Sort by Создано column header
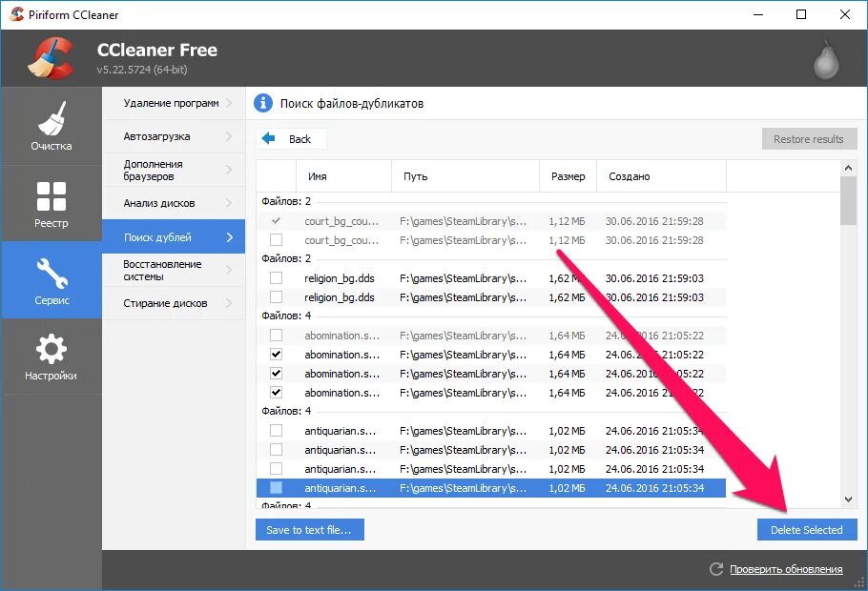The width and height of the screenshot is (868, 591). pos(661,176)
